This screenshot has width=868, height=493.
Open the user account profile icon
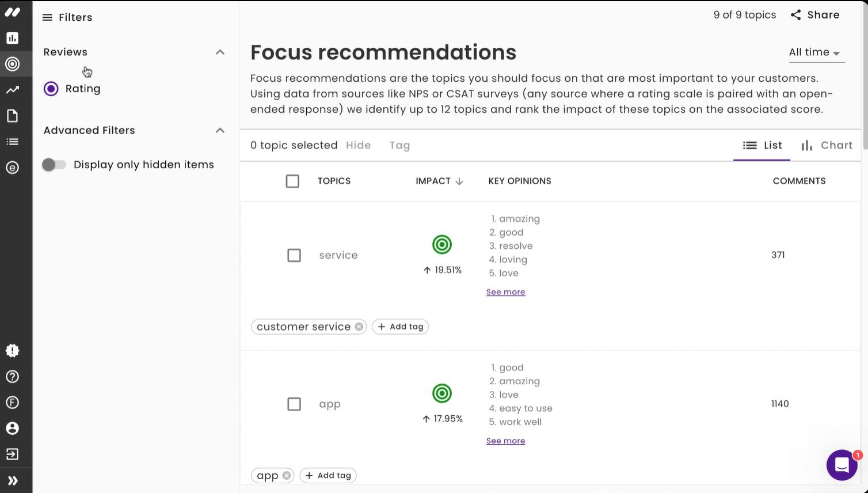12,428
